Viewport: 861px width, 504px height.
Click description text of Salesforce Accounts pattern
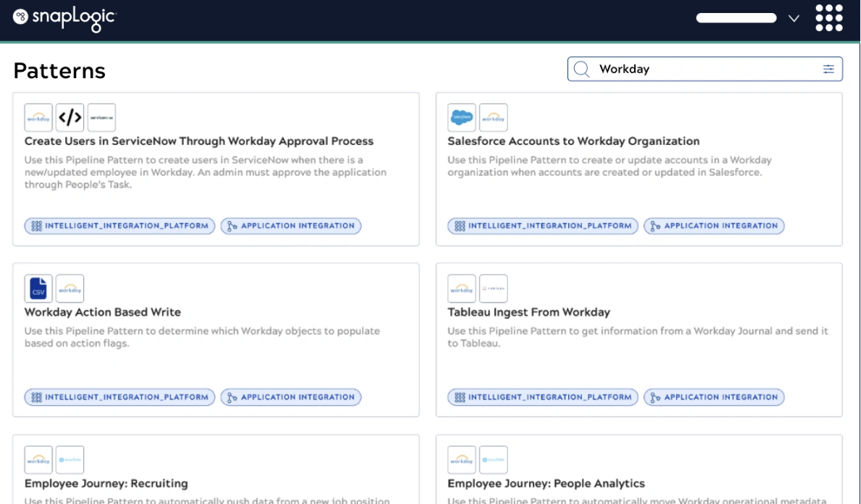click(x=610, y=166)
